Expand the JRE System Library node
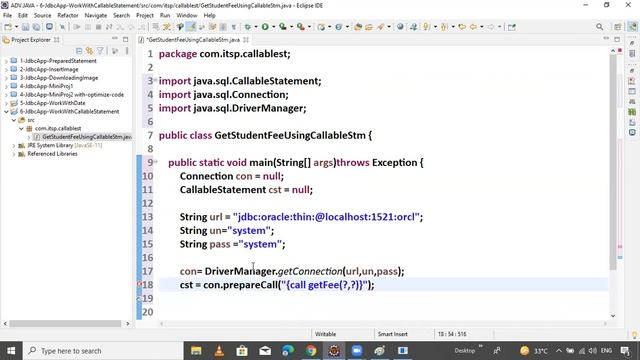640x360 pixels. click(x=14, y=145)
